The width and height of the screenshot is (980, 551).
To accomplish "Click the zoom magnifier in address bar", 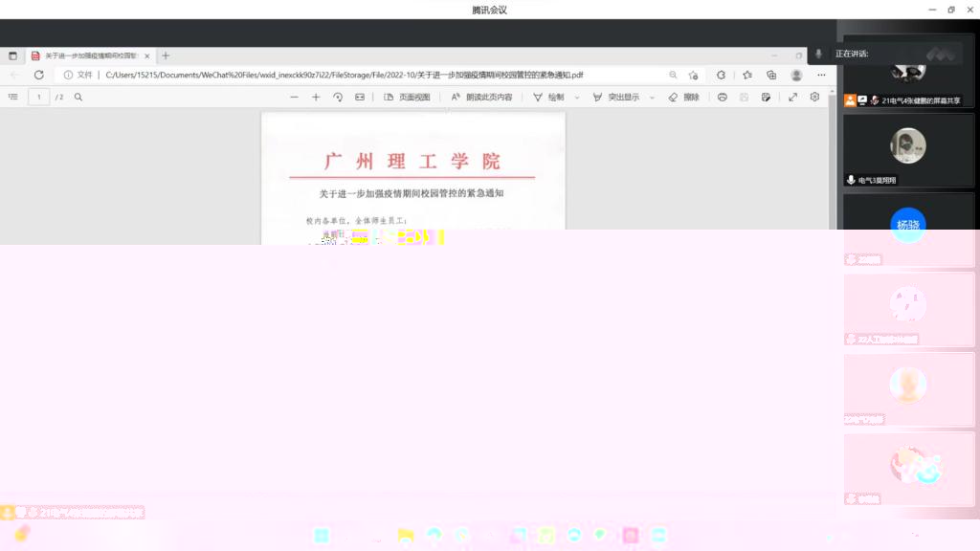I will click(x=673, y=75).
